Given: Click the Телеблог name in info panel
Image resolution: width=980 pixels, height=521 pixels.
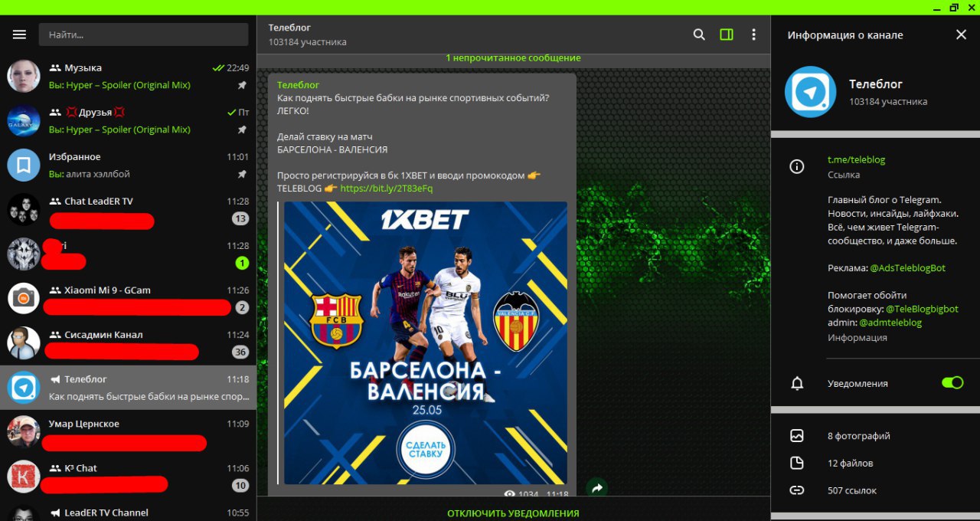Looking at the screenshot, I should (x=876, y=84).
